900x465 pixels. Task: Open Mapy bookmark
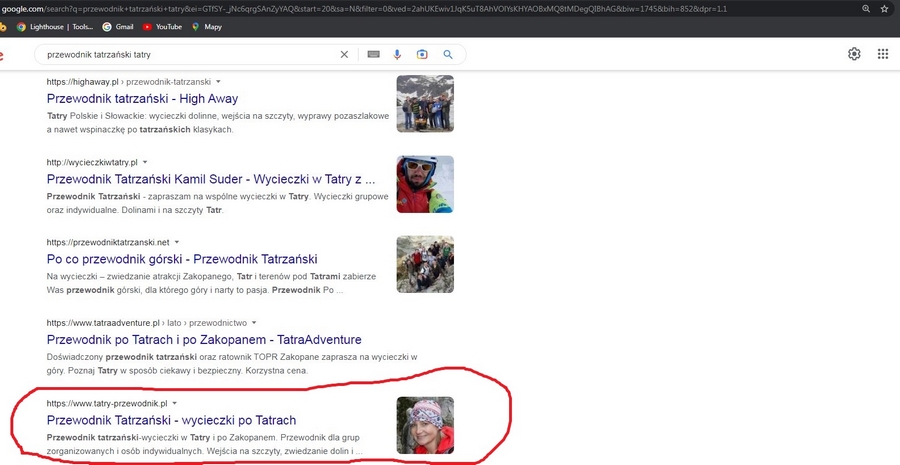coord(207,26)
